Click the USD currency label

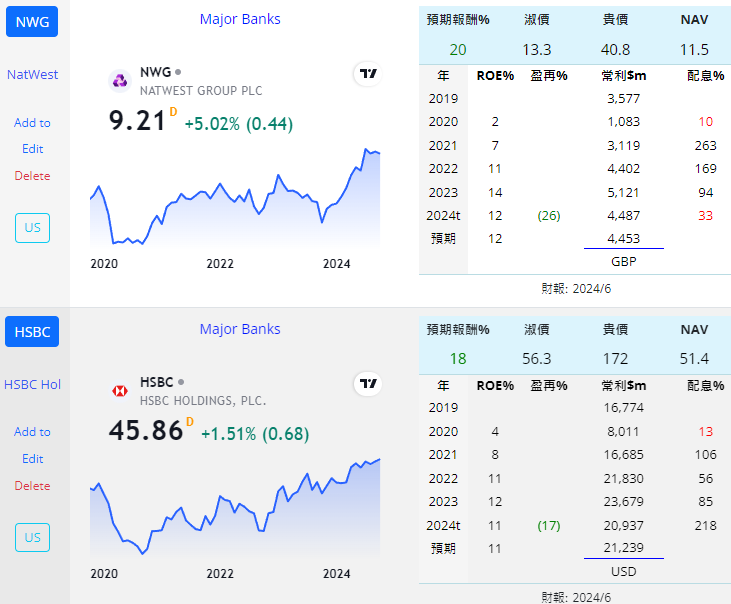(623, 572)
